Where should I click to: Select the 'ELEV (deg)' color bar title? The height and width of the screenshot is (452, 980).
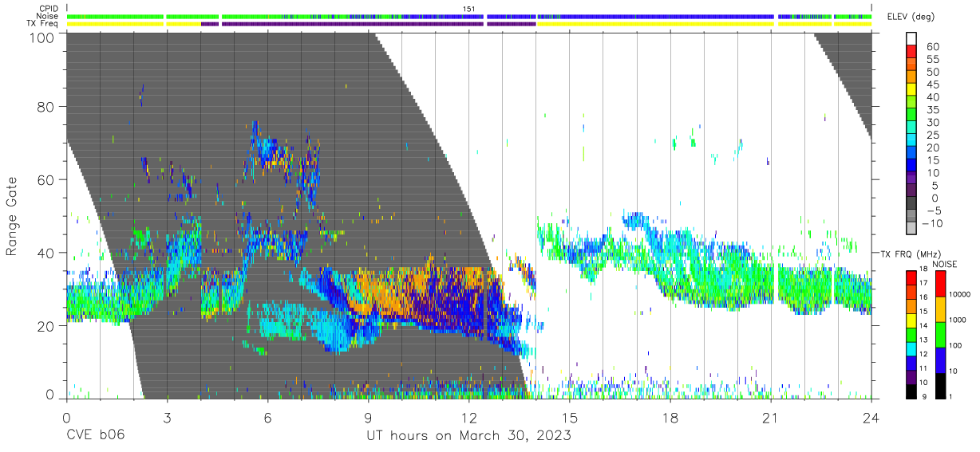(x=911, y=17)
